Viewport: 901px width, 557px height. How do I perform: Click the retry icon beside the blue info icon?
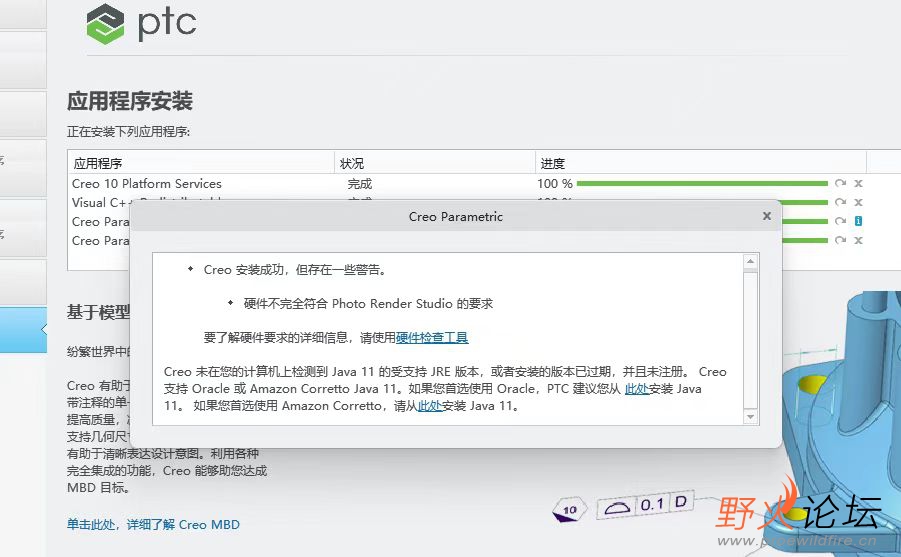point(840,221)
